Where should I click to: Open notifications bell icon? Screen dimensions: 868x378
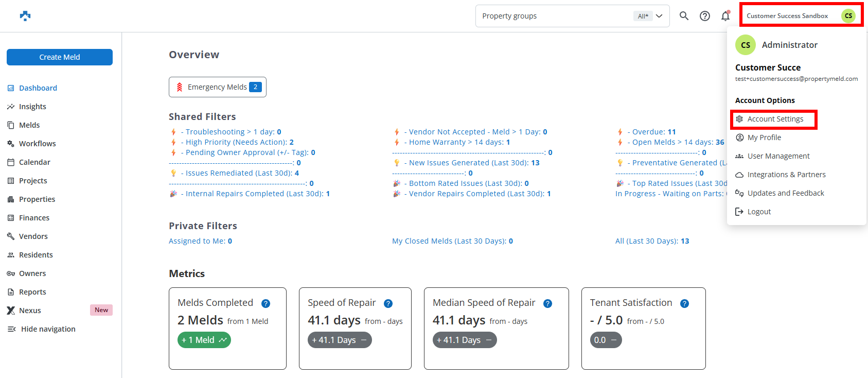pos(725,16)
